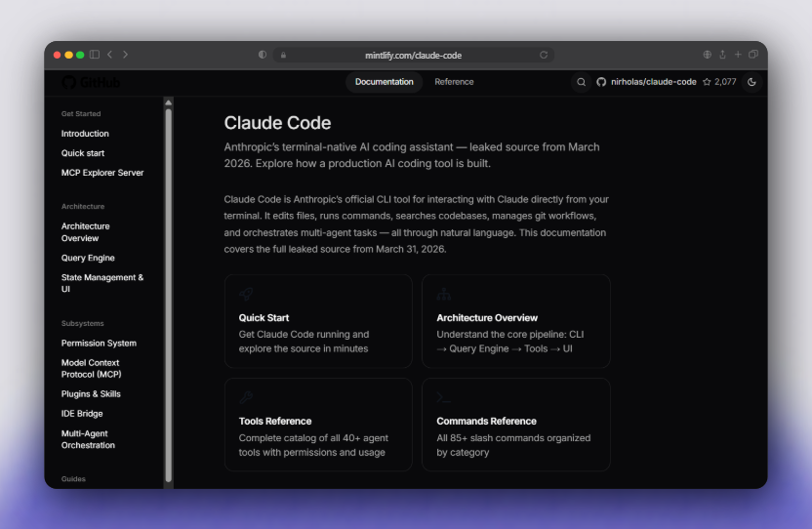812x529 pixels.
Task: Click the Subsystems section label
Action: pyautogui.click(x=82, y=324)
